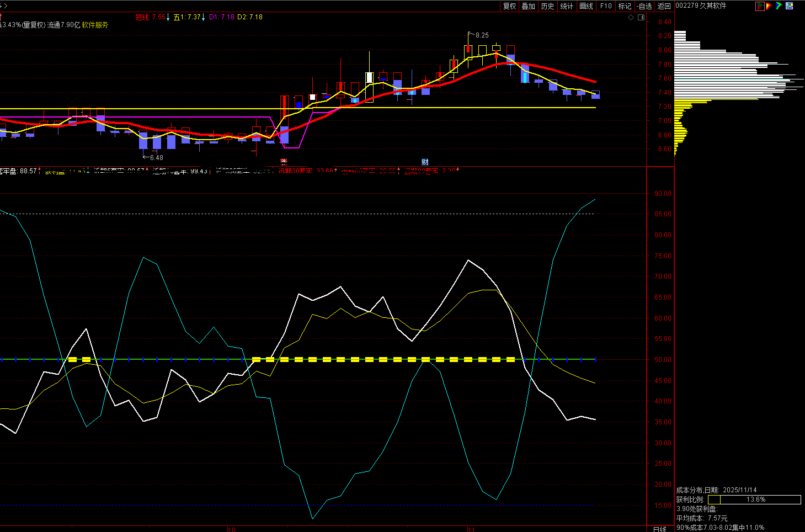Click the 获利比例 13.6% progress bar

click(x=754, y=499)
